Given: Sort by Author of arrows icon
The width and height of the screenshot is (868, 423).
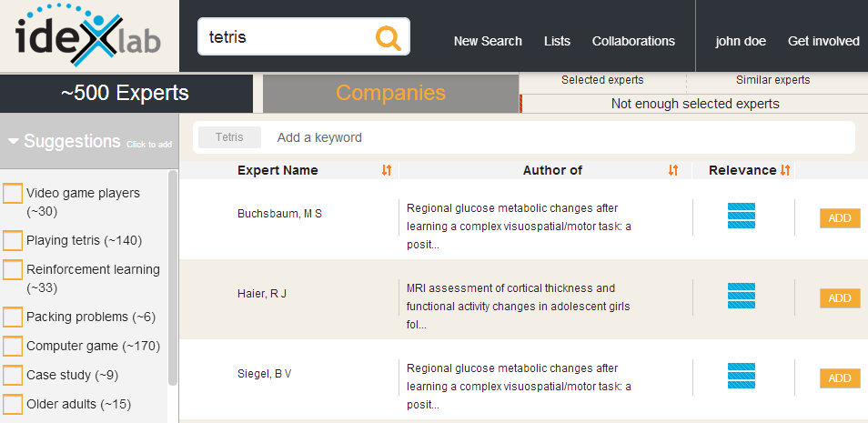Looking at the screenshot, I should pyautogui.click(x=673, y=170).
